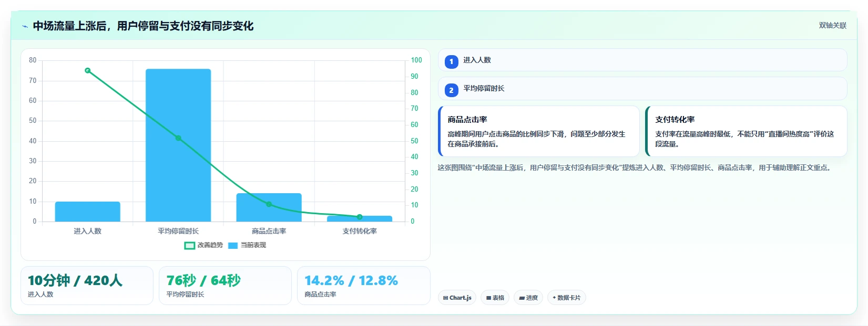Click the 10分钟 / 420人 stat card
Screen dimensions: 868x326
click(87, 286)
